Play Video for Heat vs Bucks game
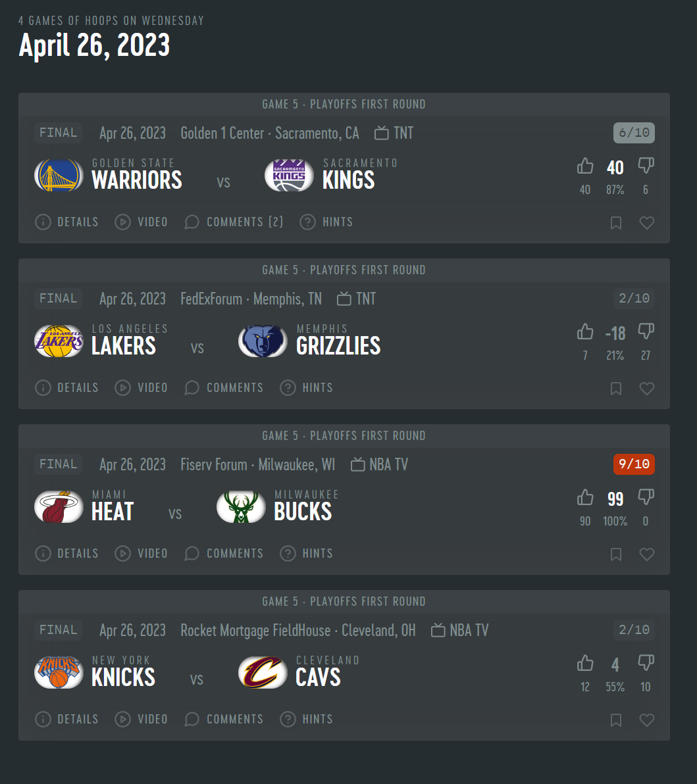This screenshot has height=784, width=697. (141, 554)
